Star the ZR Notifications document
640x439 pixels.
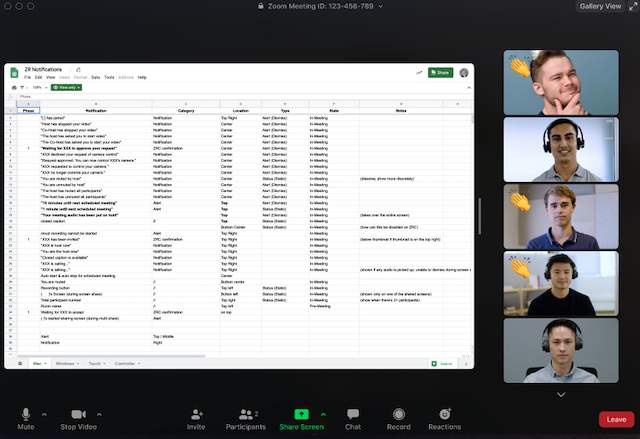(x=70, y=69)
